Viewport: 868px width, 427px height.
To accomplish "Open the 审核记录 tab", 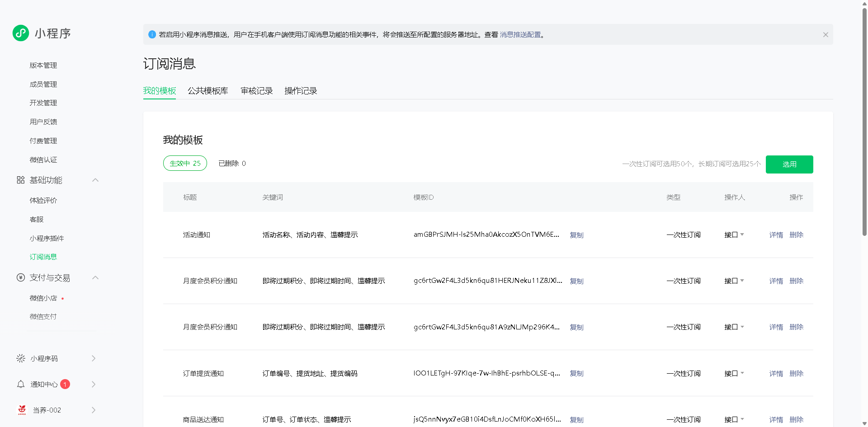I will click(x=257, y=91).
